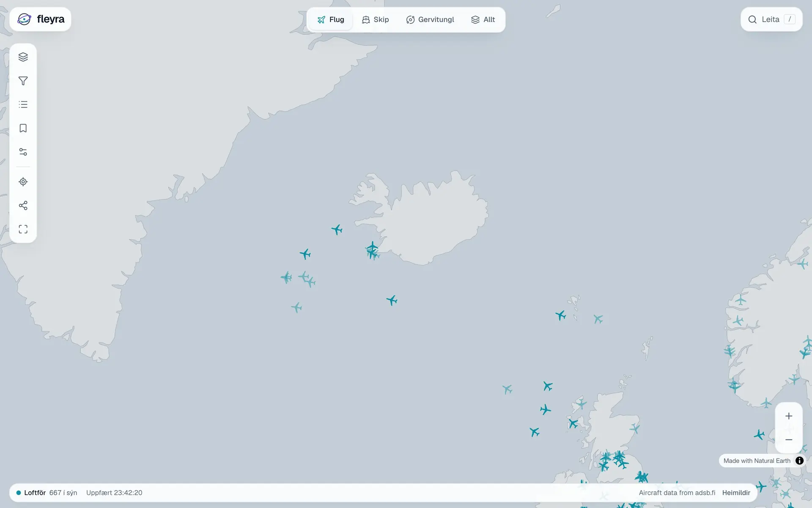Click the Uppfært 23:42:20 timestamp
The height and width of the screenshot is (508, 812).
(114, 493)
